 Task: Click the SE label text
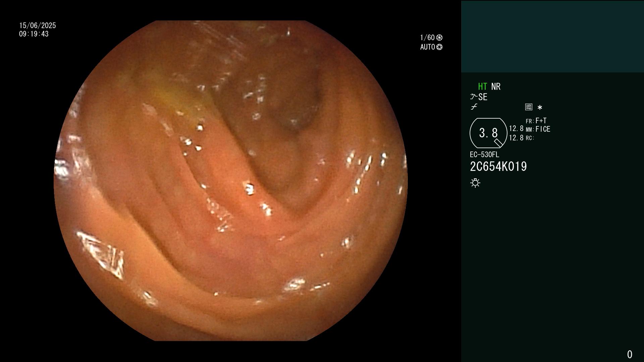(483, 97)
